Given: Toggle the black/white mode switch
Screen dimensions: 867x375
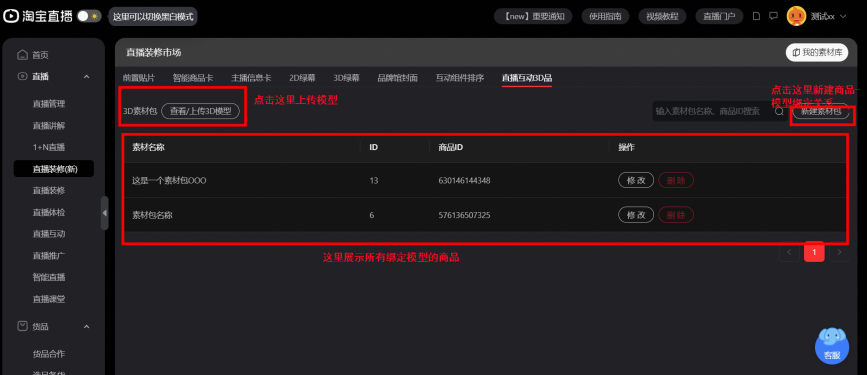Looking at the screenshot, I should click(x=89, y=16).
